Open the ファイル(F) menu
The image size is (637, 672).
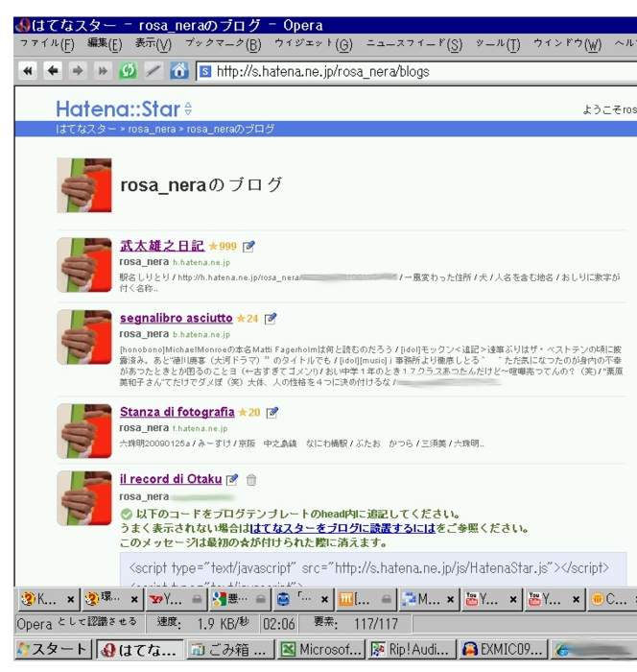point(47,44)
